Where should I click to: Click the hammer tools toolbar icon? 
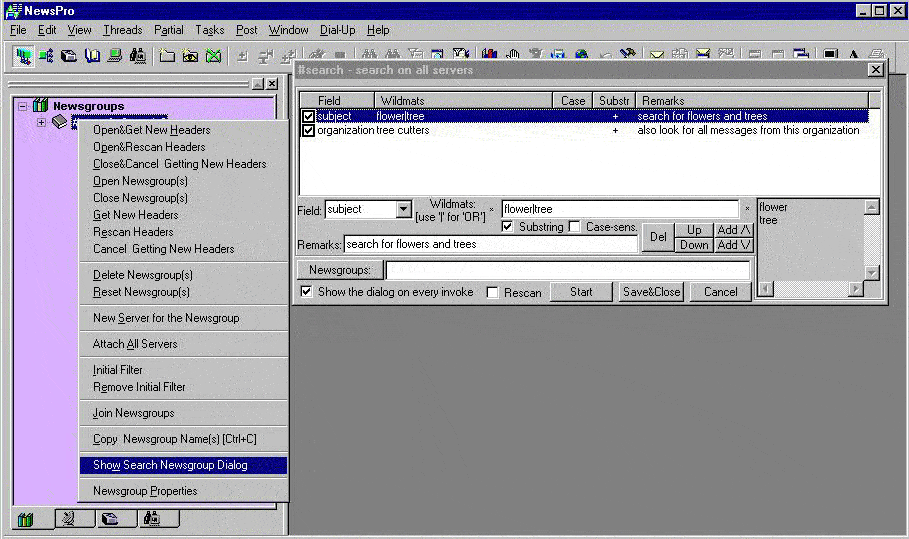(x=627, y=54)
